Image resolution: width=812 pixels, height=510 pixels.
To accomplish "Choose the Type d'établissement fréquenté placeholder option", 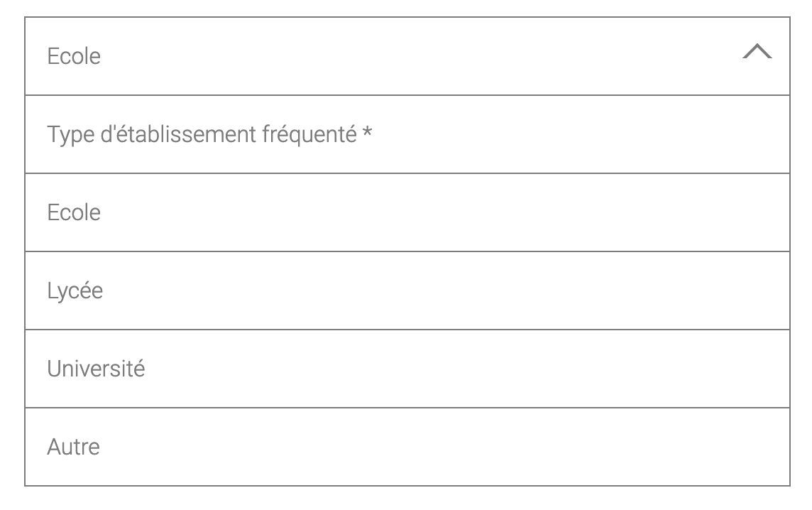I will [407, 134].
